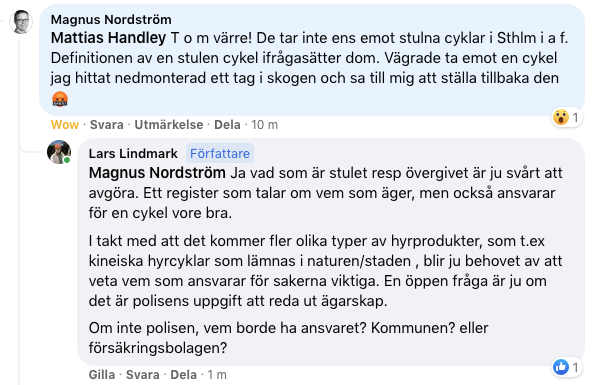The width and height of the screenshot is (595, 385).
Task: Open Lars Lindmark's profile picture
Action: coord(59,152)
